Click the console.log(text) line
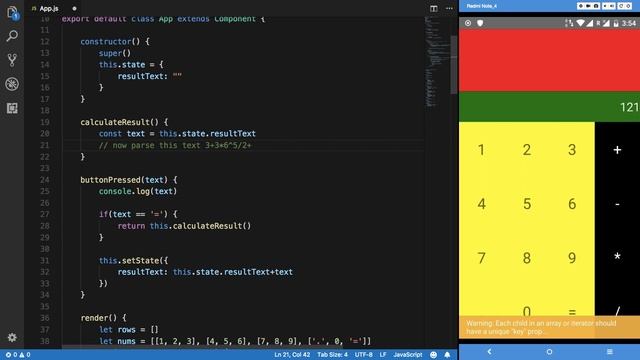The height and width of the screenshot is (360, 640). tap(138, 191)
